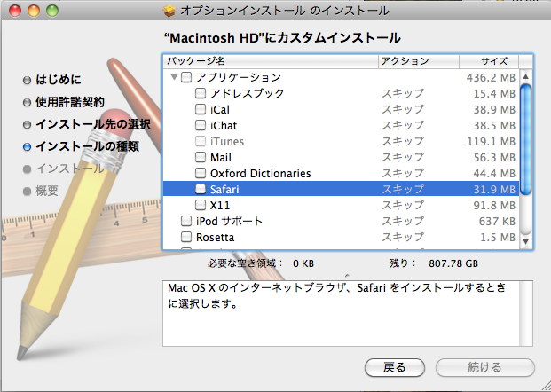This screenshot has width=551, height=392.
Task: Tick the X11 checkbox
Action: coord(201,205)
